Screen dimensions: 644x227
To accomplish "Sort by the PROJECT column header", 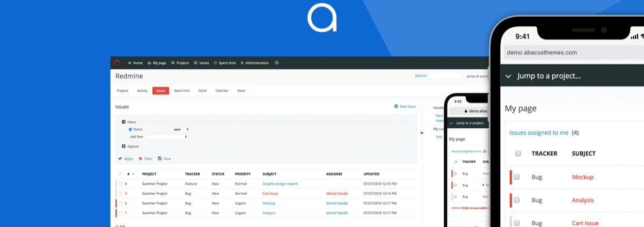I will click(x=149, y=174).
